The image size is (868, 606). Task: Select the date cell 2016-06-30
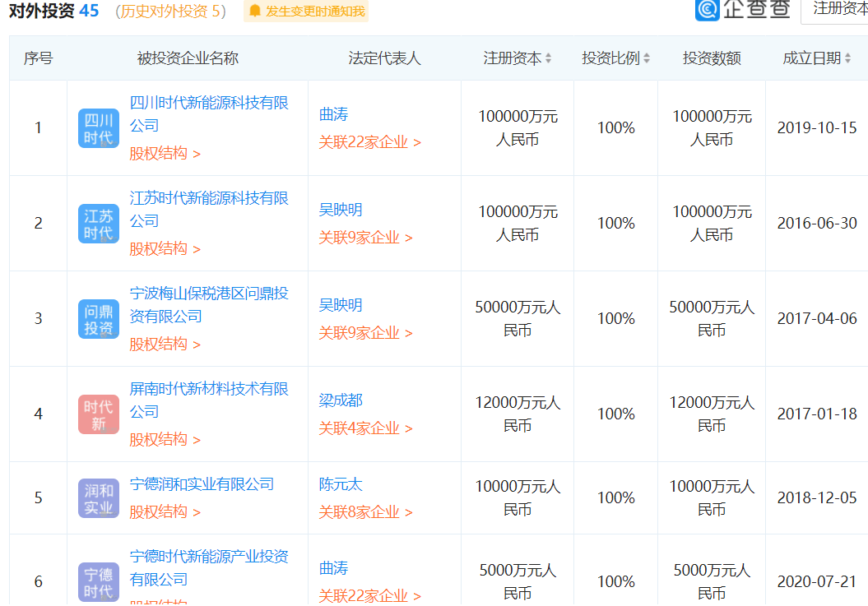[x=817, y=223]
